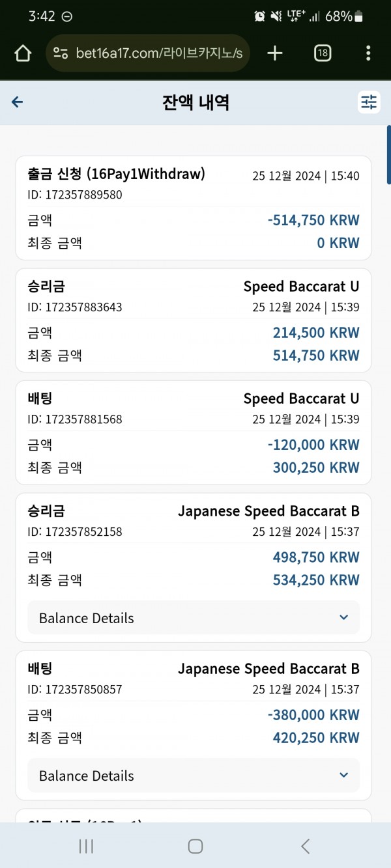Tap the Android home navigation button
This screenshot has height=868, width=391.
195,846
